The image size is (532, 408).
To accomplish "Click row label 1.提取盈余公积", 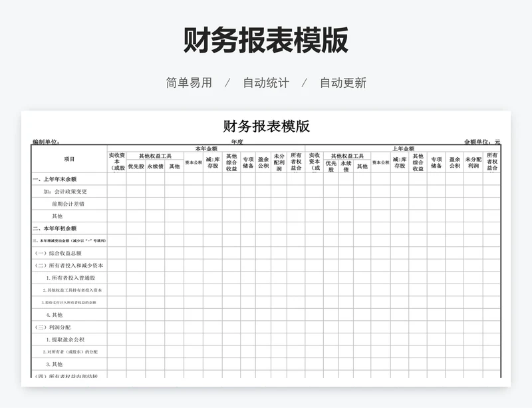I will 65,339.
